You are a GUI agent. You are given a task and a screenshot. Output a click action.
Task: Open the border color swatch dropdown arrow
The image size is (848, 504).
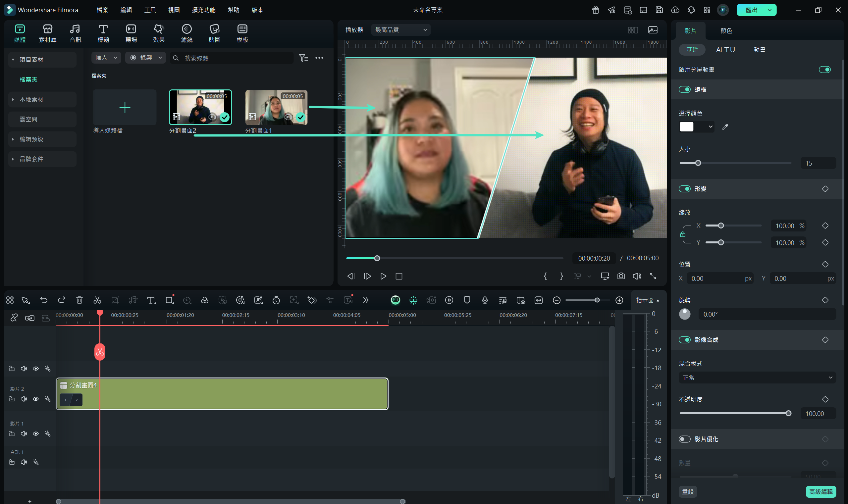click(x=711, y=127)
